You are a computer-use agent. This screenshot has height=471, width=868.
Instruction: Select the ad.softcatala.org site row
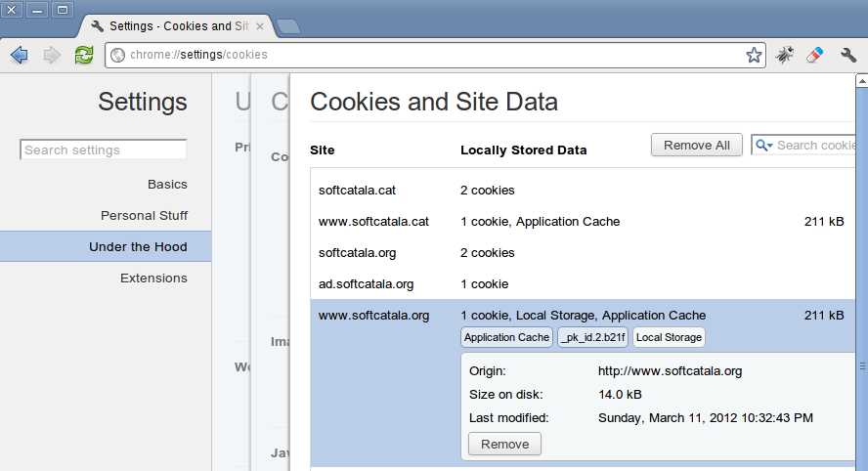583,284
